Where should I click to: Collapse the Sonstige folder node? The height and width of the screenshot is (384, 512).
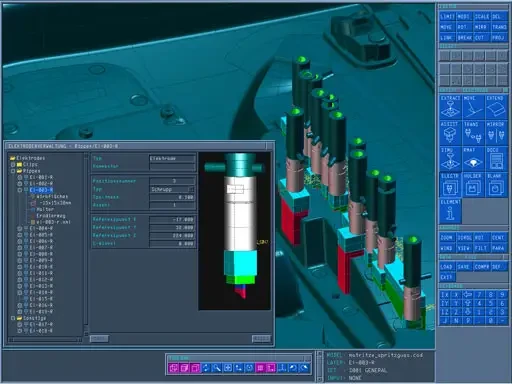13,318
